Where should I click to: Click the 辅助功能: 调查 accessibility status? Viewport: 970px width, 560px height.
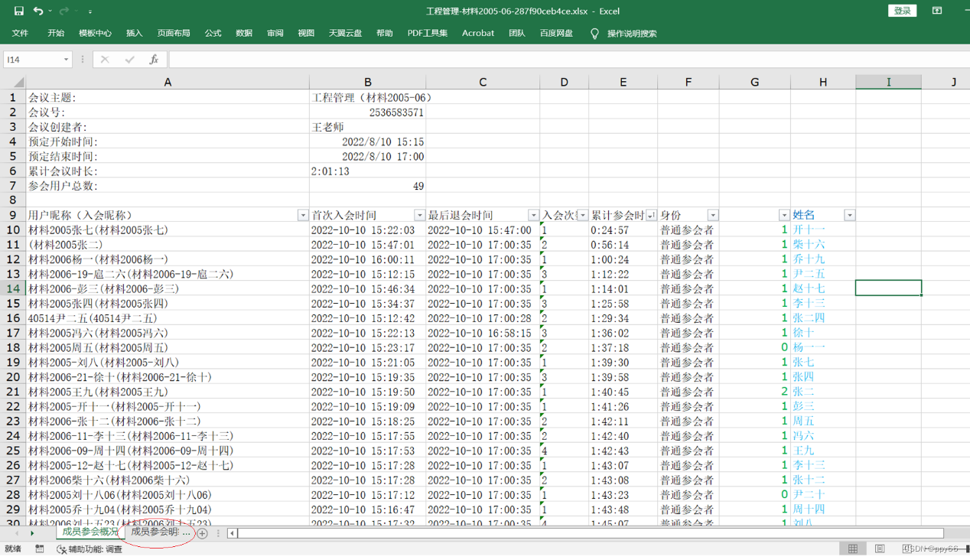[x=90, y=549]
